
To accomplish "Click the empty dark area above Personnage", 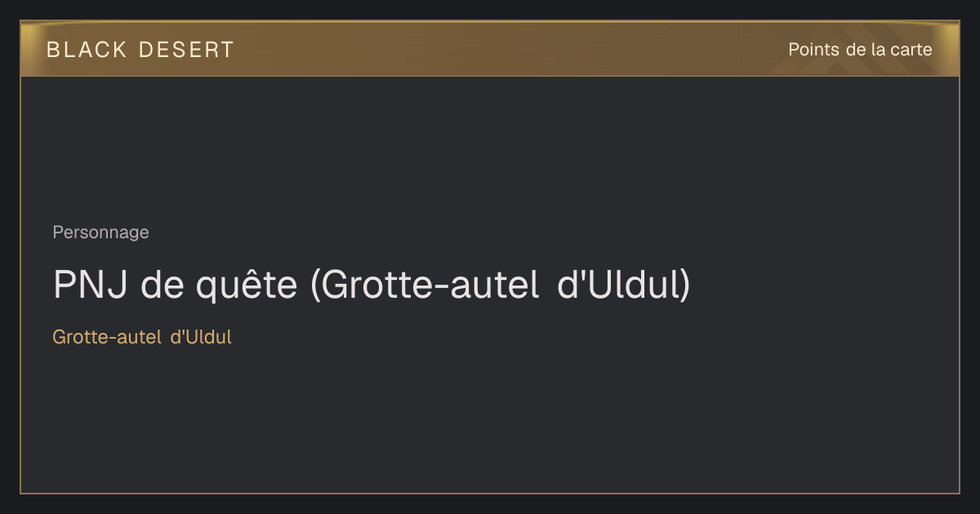I will 490,147.
